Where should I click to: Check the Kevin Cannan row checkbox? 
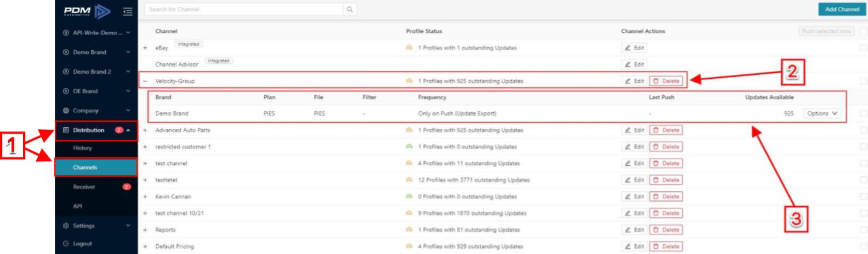click(x=863, y=196)
